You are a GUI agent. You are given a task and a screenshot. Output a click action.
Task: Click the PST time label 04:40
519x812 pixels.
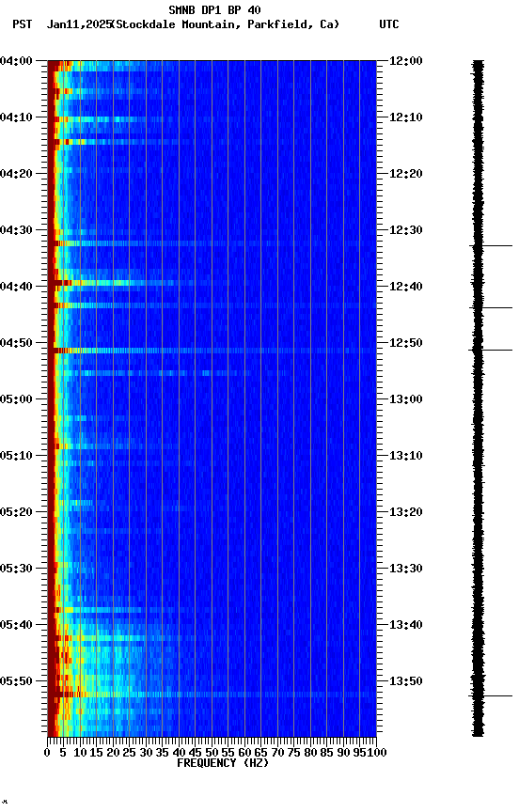tap(16, 287)
